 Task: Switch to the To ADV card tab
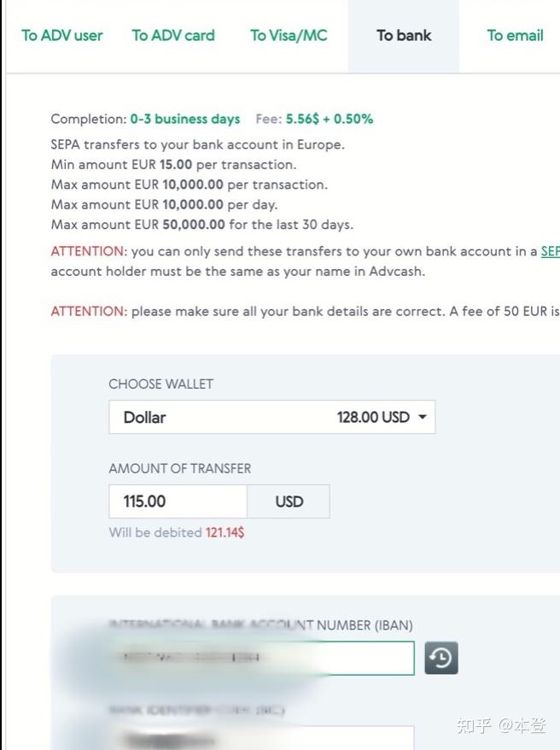(x=173, y=36)
